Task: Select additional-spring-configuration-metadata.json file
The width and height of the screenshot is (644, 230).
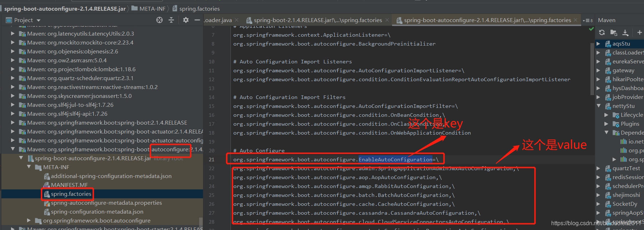Action: click(111, 176)
